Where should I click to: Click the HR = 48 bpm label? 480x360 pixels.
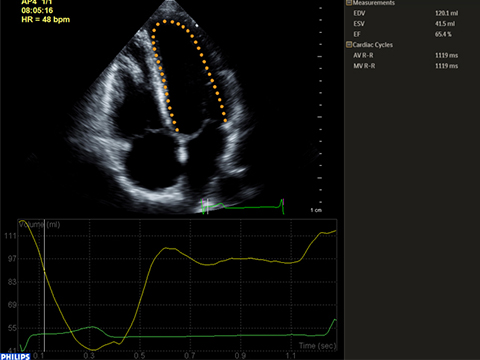(46, 20)
